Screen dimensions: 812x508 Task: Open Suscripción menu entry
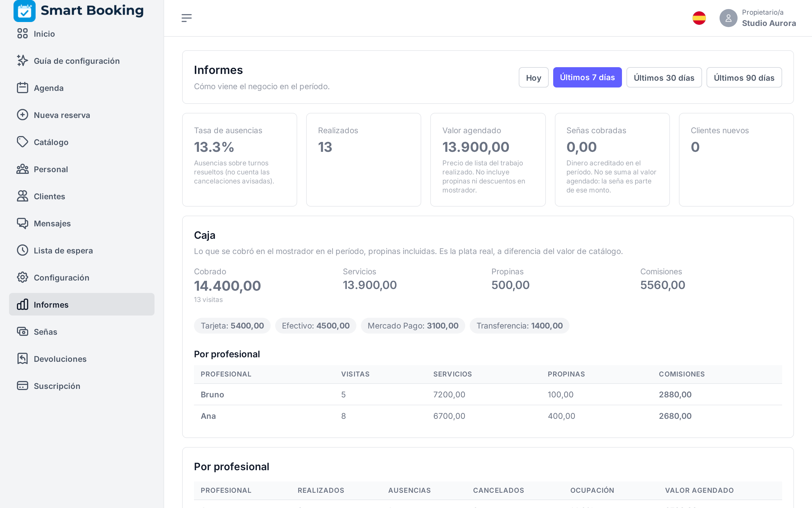[x=81, y=386]
